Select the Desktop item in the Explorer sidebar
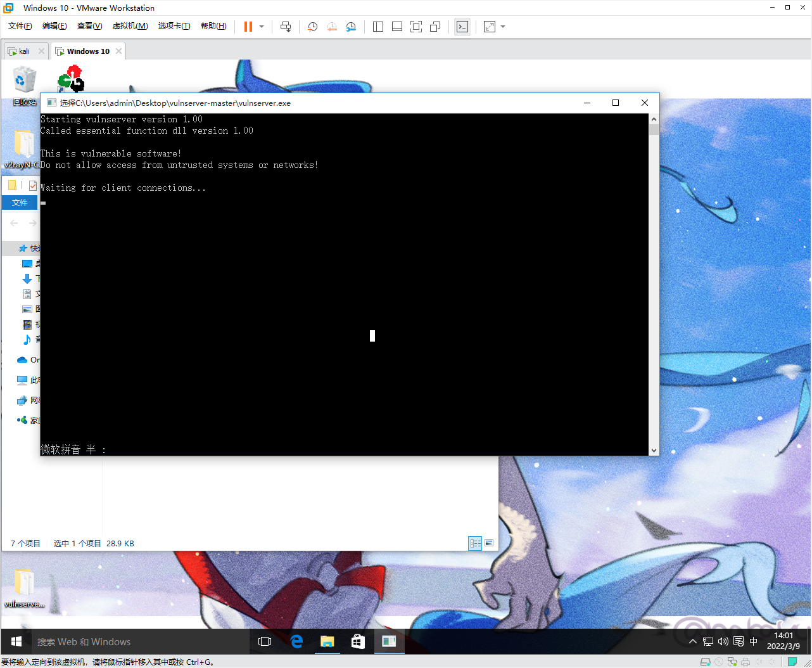 [x=27, y=264]
